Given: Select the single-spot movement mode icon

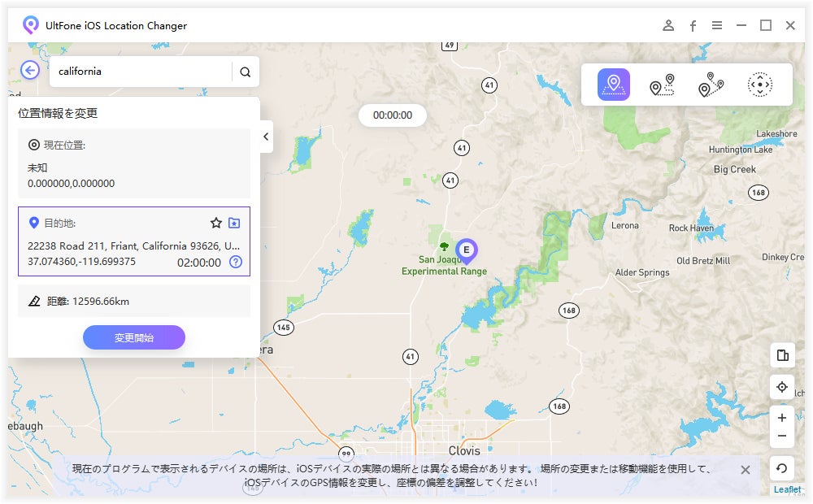Looking at the screenshot, I should tap(662, 85).
